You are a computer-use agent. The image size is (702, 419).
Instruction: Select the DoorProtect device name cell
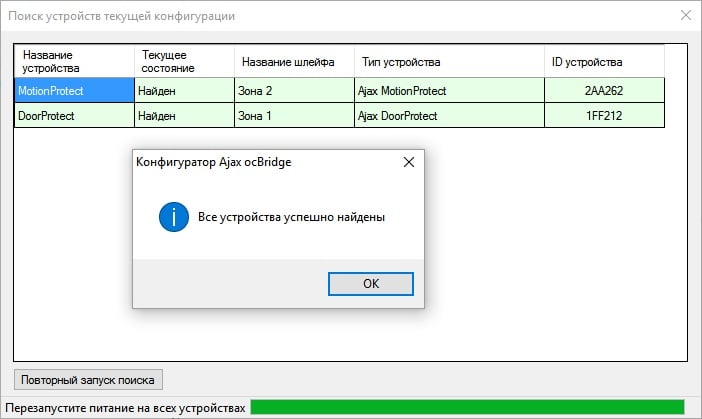point(74,115)
